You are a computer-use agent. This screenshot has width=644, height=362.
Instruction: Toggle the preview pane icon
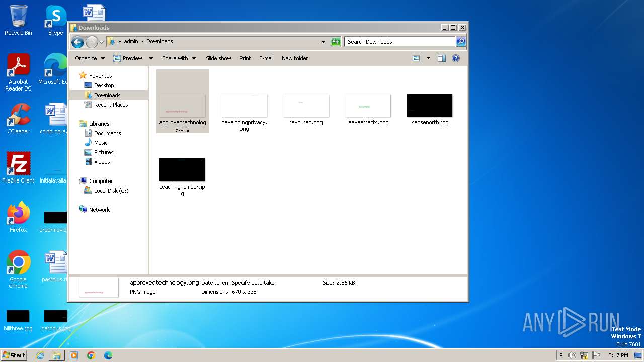click(x=442, y=58)
